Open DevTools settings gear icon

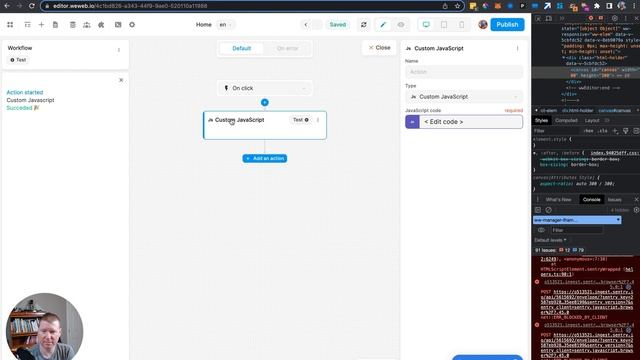pyautogui.click(x=614, y=18)
